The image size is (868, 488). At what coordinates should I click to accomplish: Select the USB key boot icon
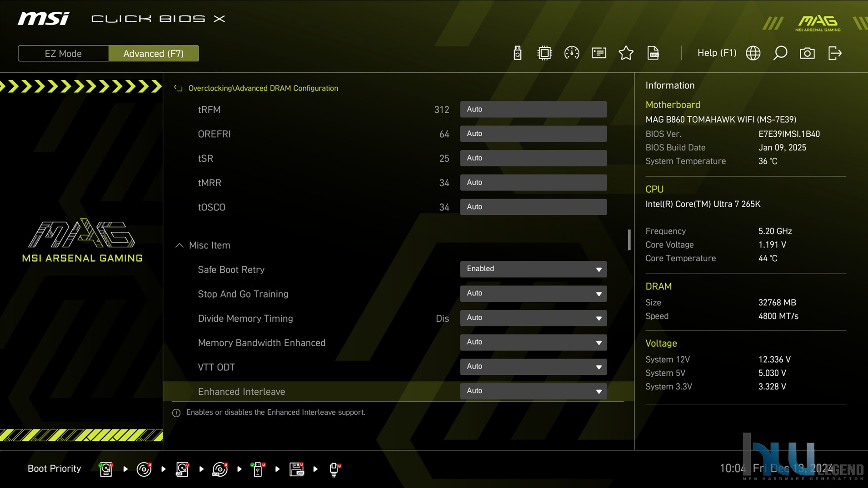(x=258, y=469)
